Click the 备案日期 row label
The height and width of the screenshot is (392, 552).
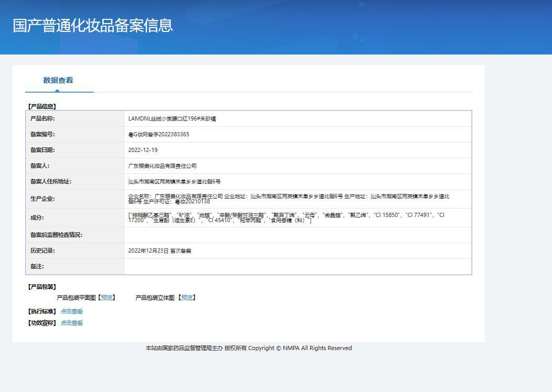[x=43, y=150]
